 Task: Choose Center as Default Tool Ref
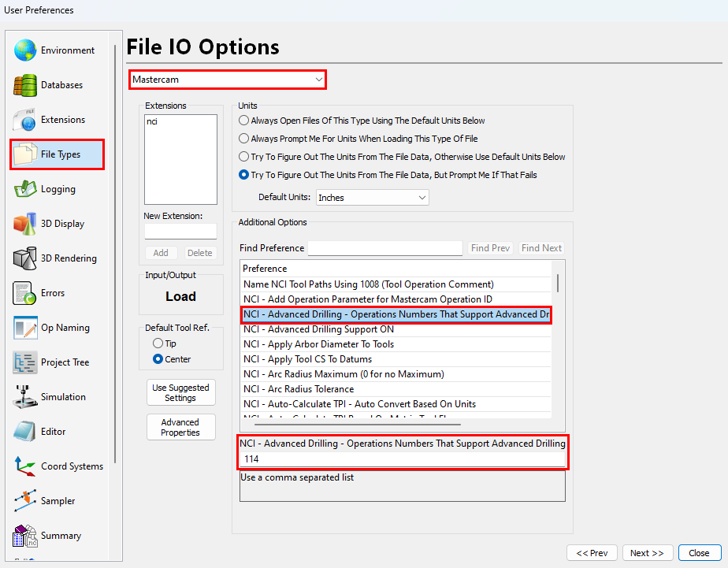(158, 359)
